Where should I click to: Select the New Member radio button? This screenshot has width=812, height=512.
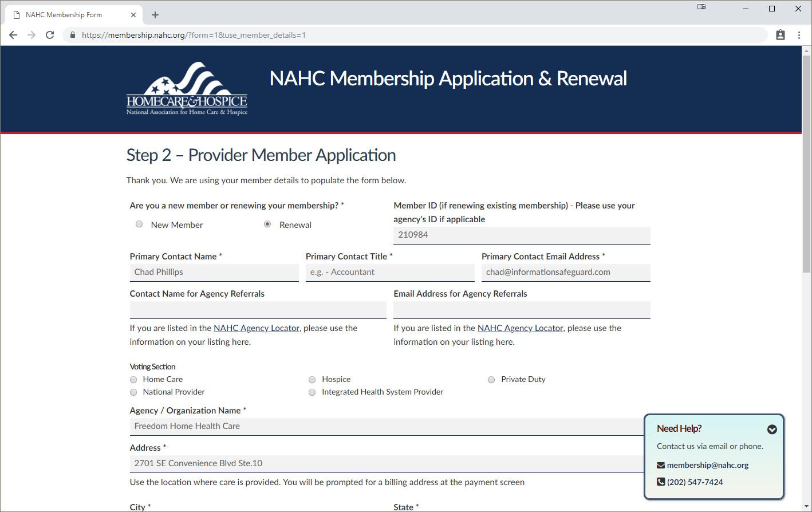coord(139,224)
